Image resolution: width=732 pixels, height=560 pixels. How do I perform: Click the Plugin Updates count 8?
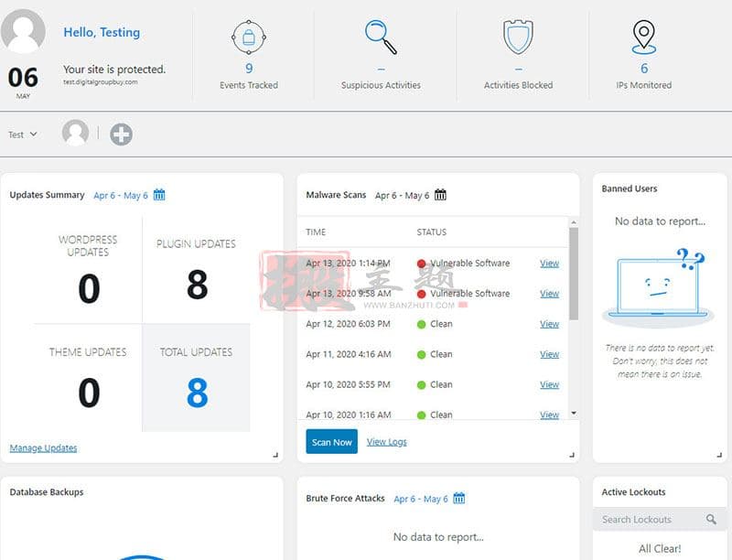click(197, 285)
